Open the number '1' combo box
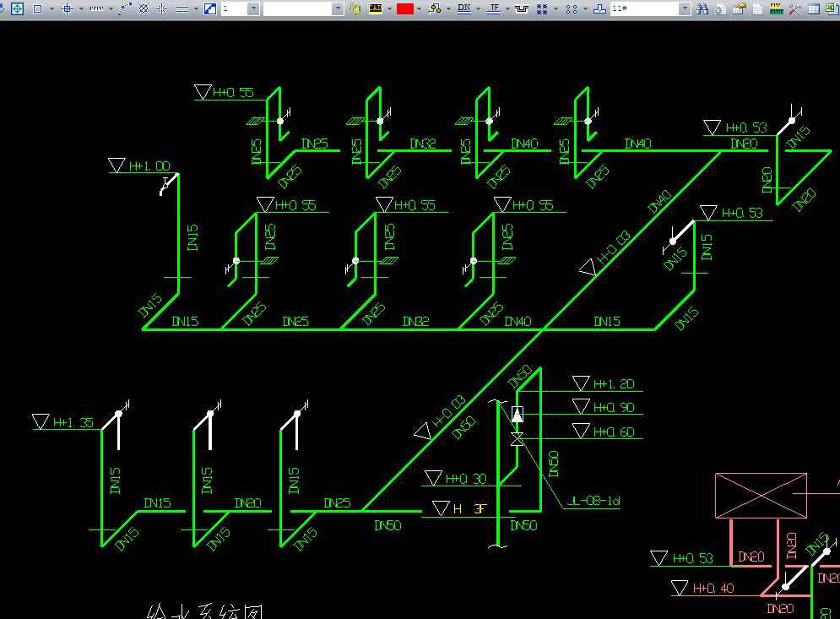The width and height of the screenshot is (840, 619). (x=253, y=8)
